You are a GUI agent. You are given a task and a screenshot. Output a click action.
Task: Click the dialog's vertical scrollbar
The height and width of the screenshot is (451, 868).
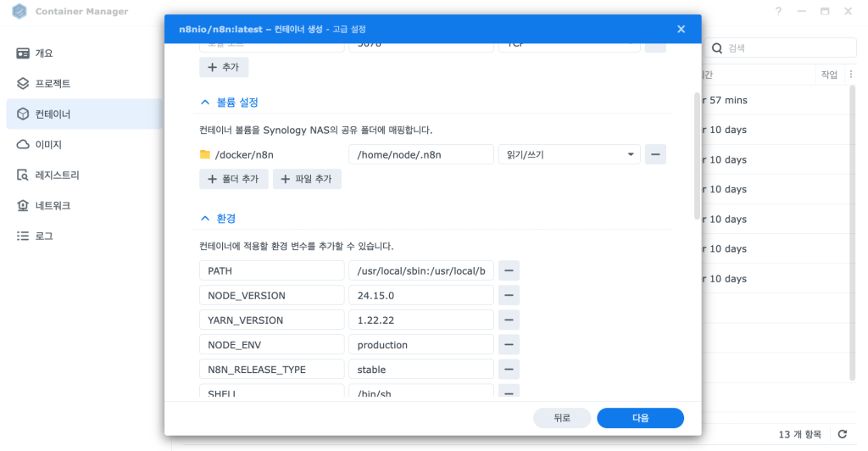coord(697,157)
